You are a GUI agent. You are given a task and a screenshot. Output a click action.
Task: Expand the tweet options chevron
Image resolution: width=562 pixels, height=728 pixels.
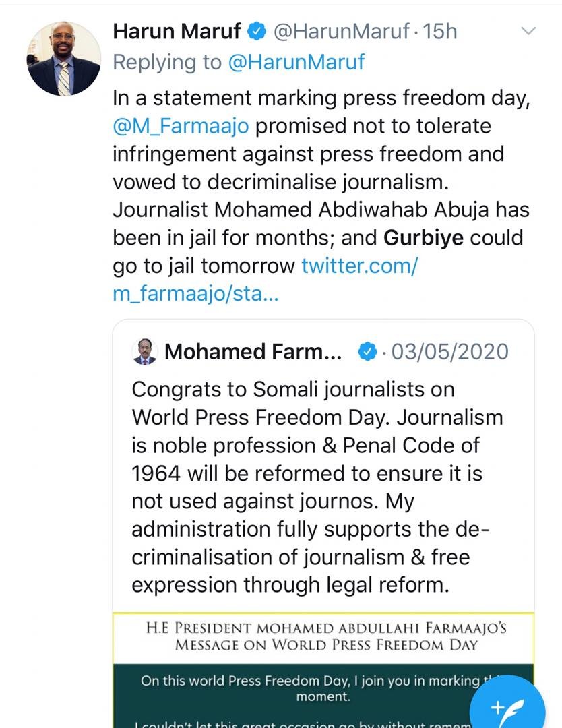point(529,31)
